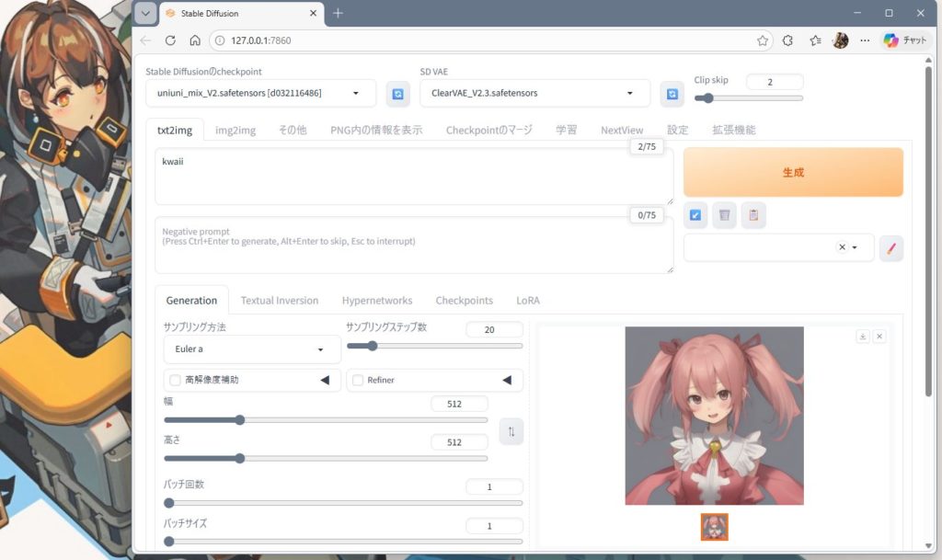The image size is (942, 560).
Task: Download the generated image using preview icon
Action: pos(863,337)
